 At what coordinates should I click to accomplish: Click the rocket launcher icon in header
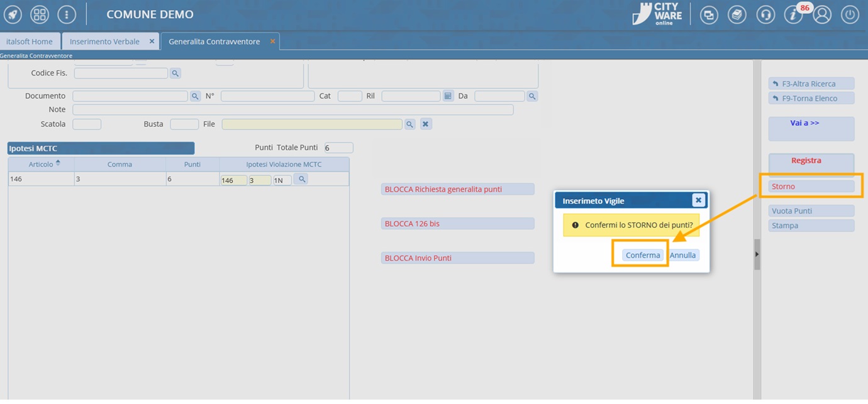click(x=13, y=14)
